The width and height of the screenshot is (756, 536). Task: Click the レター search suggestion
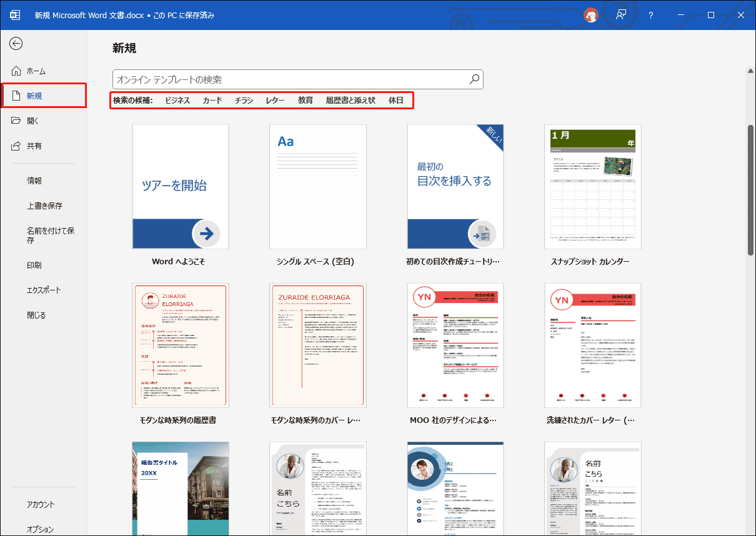pyautogui.click(x=275, y=100)
